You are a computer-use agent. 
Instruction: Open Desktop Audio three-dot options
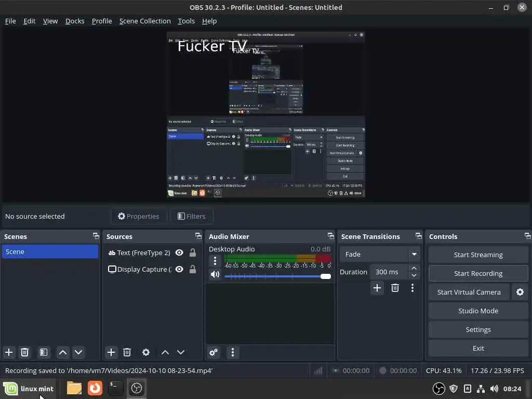tap(215, 261)
